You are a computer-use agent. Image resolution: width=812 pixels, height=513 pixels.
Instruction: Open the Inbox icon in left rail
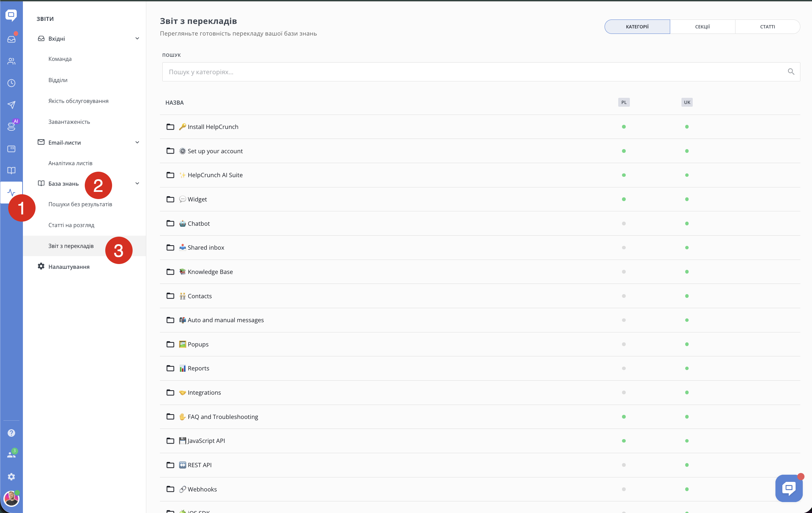point(11,39)
